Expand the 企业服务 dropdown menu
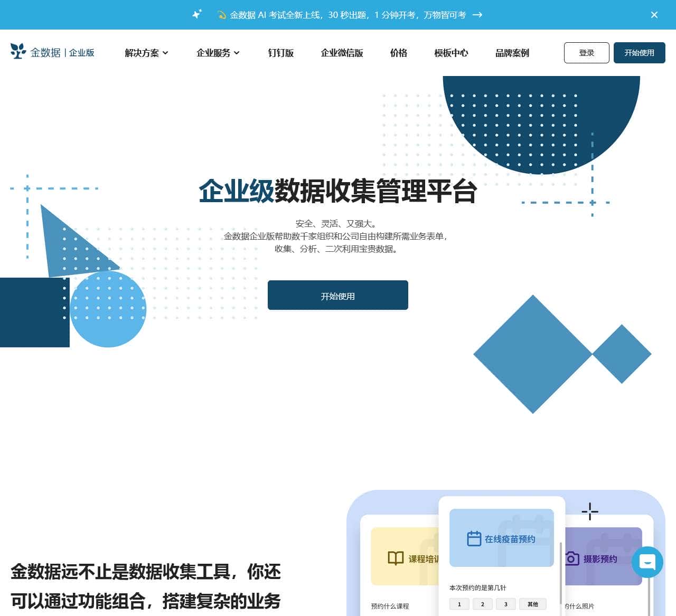The width and height of the screenshot is (676, 616). pyautogui.click(x=218, y=53)
